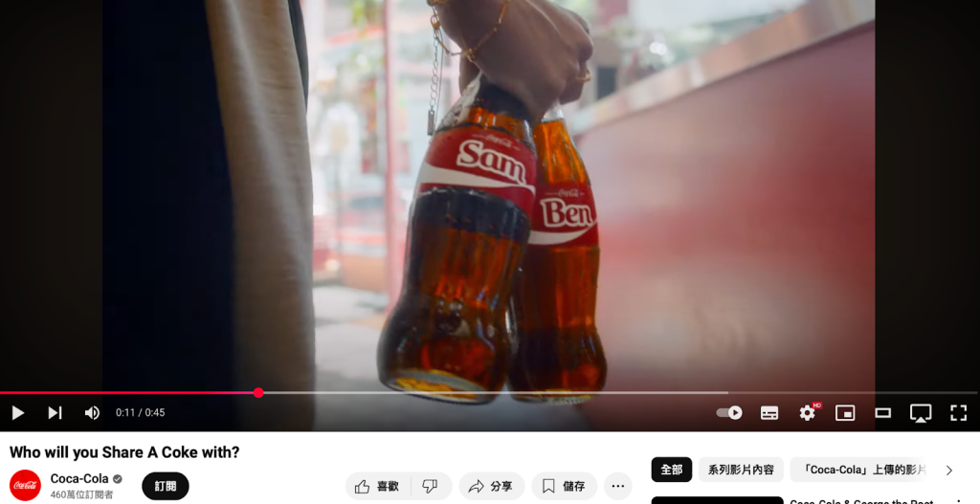Share the video using 分享
This screenshot has width=980, height=504.
coord(491,486)
